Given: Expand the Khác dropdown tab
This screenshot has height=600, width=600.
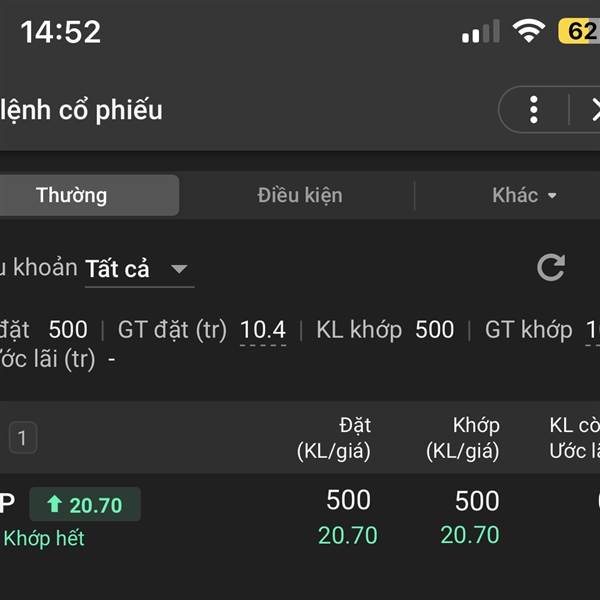Looking at the screenshot, I should (524, 195).
